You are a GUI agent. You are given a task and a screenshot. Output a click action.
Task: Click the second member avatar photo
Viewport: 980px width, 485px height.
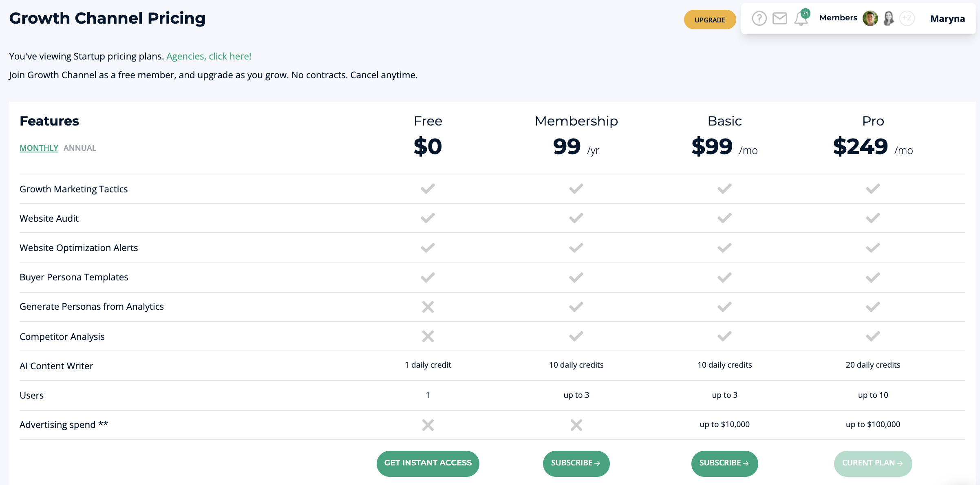[x=889, y=18]
